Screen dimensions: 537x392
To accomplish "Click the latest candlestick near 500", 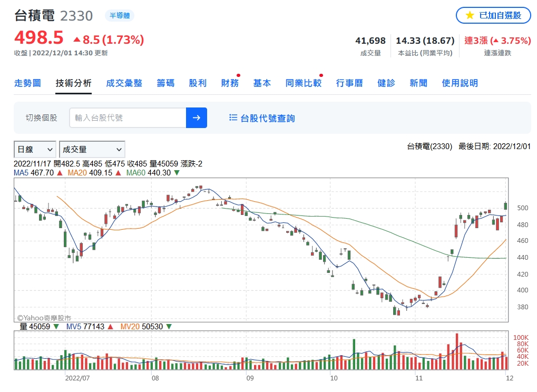I will [505, 206].
